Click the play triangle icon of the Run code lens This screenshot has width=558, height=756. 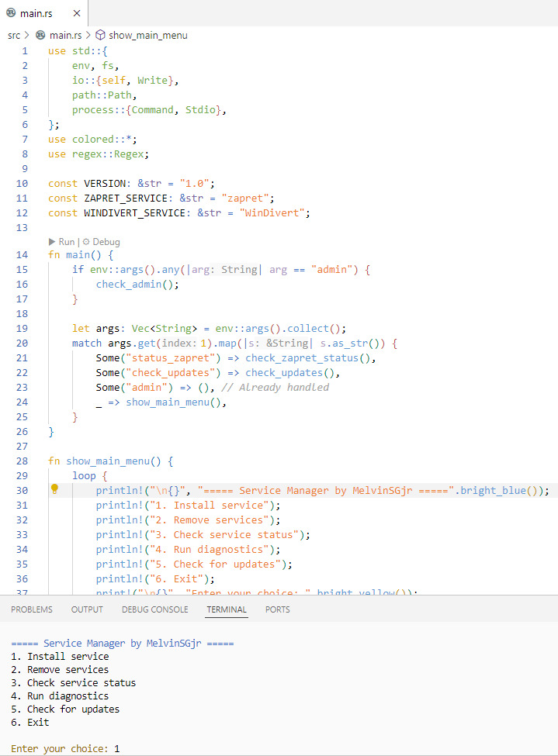point(52,242)
